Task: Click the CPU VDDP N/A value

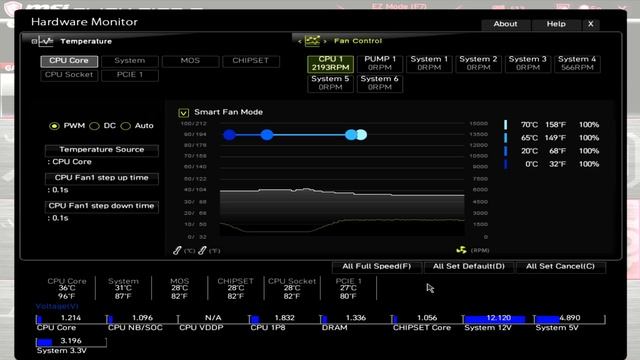Action: [213, 318]
